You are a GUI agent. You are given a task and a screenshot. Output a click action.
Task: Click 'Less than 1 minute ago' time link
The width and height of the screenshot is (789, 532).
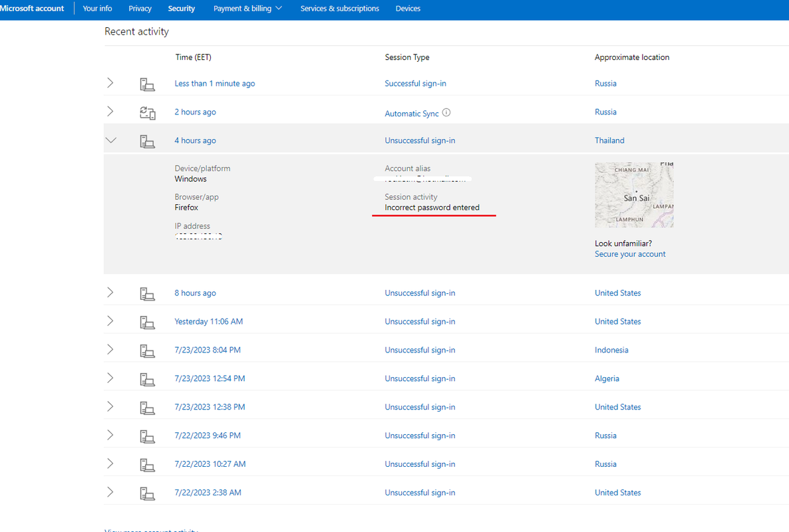tap(215, 84)
